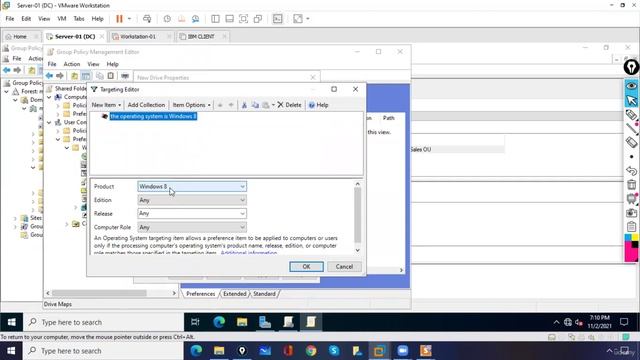Switch to the Workstation-01 tab
Viewport: 640px width, 360px height.
click(138, 36)
